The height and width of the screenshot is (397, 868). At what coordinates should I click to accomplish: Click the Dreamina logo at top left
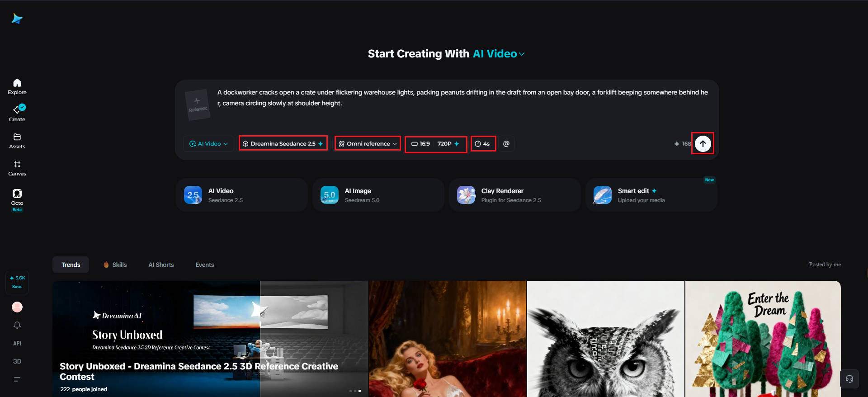17,19
